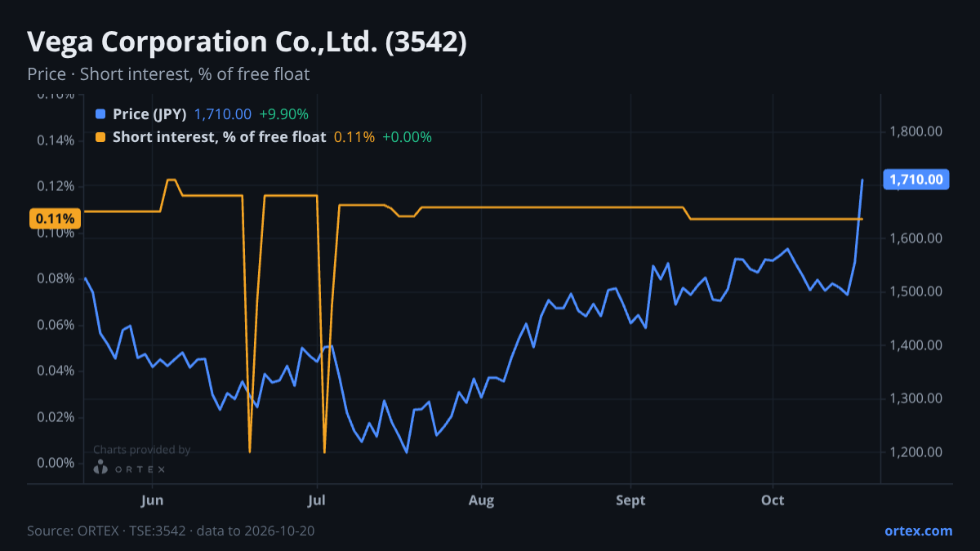Click the subtitle Price · Short interest text
This screenshot has width=980, height=551.
click(x=168, y=74)
